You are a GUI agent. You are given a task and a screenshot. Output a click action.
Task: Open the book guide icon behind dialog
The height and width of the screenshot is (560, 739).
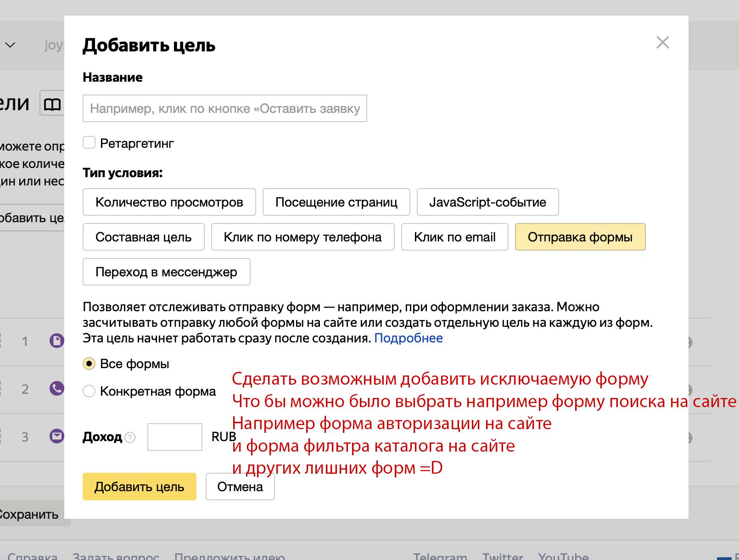(x=52, y=103)
